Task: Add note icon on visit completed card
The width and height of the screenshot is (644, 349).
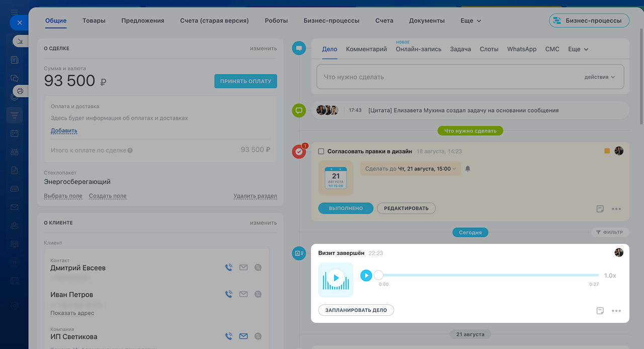Action: click(x=600, y=311)
